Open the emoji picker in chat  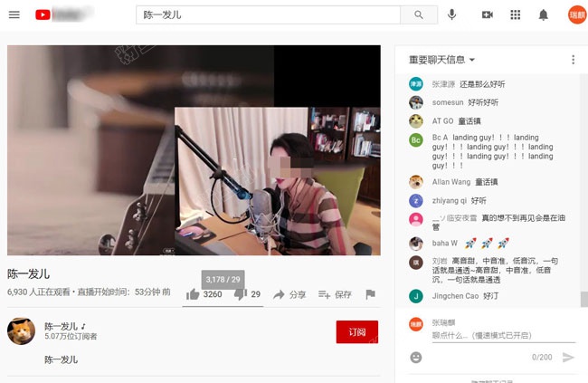[415, 357]
